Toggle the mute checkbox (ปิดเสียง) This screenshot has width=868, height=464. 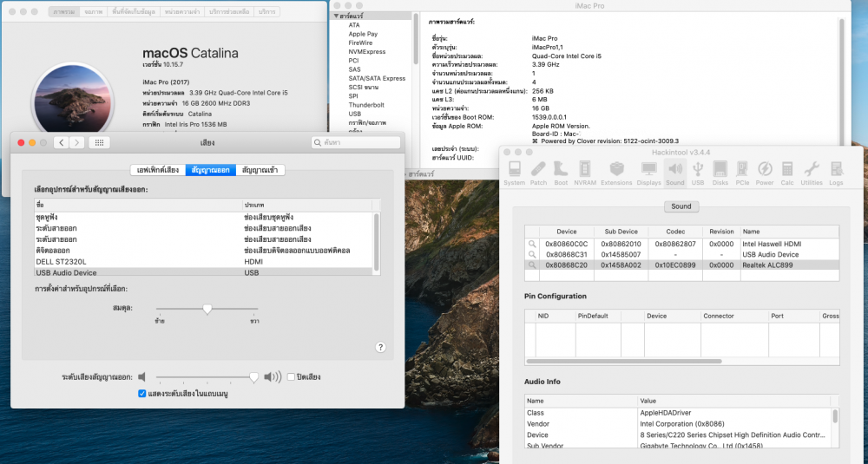pyautogui.click(x=291, y=377)
